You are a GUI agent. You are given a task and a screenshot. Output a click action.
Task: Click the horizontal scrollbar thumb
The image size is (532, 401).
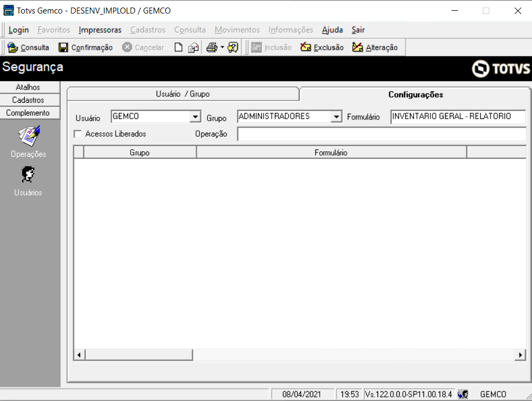tap(139, 355)
